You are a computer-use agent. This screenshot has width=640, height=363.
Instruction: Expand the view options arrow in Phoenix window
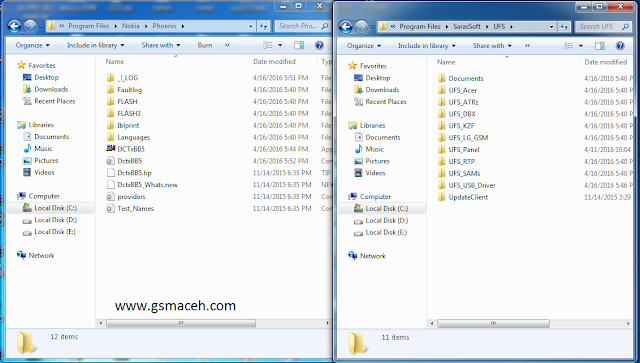[280, 45]
